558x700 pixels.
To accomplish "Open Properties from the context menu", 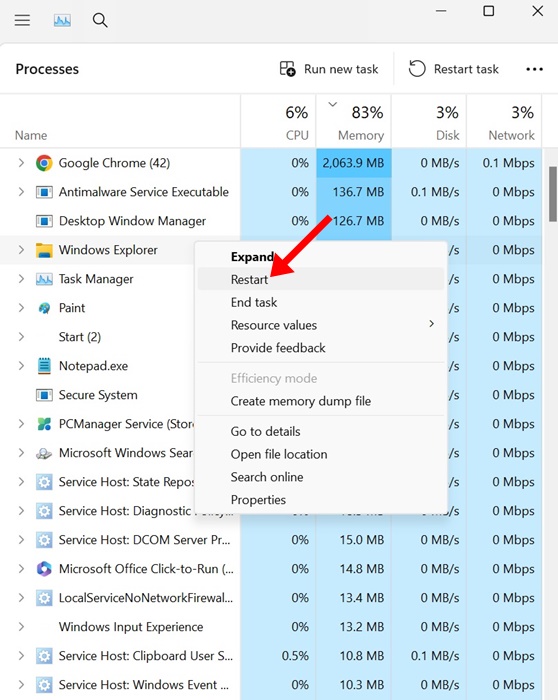I will [x=321, y=500].
